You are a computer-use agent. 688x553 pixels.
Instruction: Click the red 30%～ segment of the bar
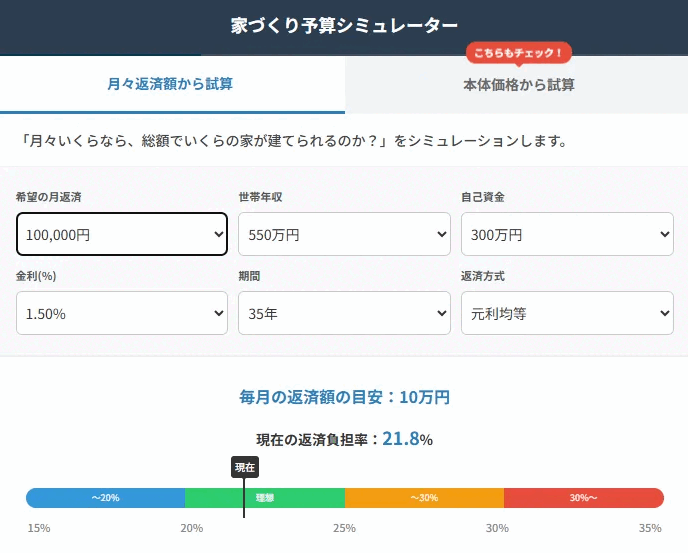pyautogui.click(x=584, y=498)
